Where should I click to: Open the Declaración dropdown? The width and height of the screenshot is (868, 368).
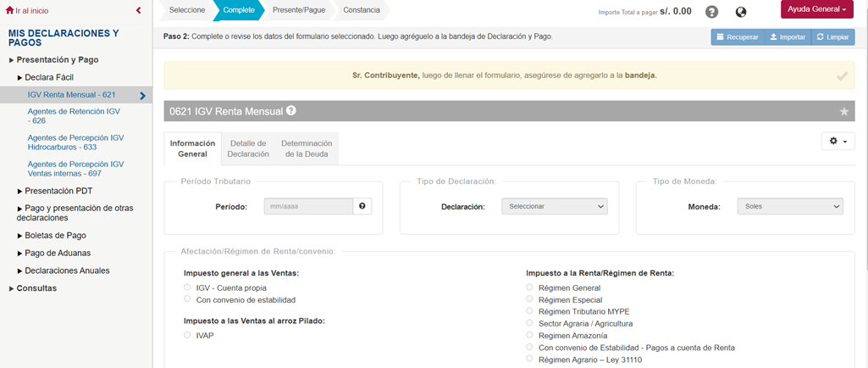click(554, 206)
